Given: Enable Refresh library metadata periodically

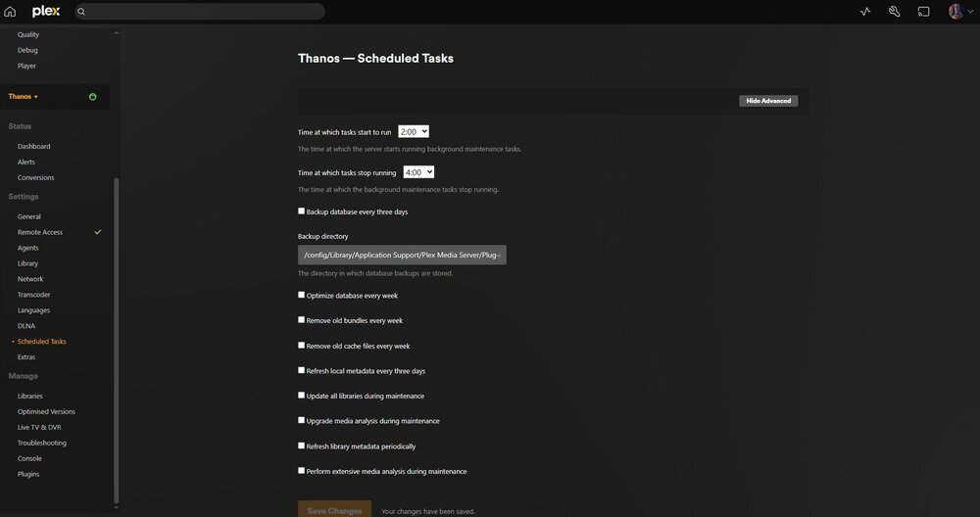Looking at the screenshot, I should [301, 446].
